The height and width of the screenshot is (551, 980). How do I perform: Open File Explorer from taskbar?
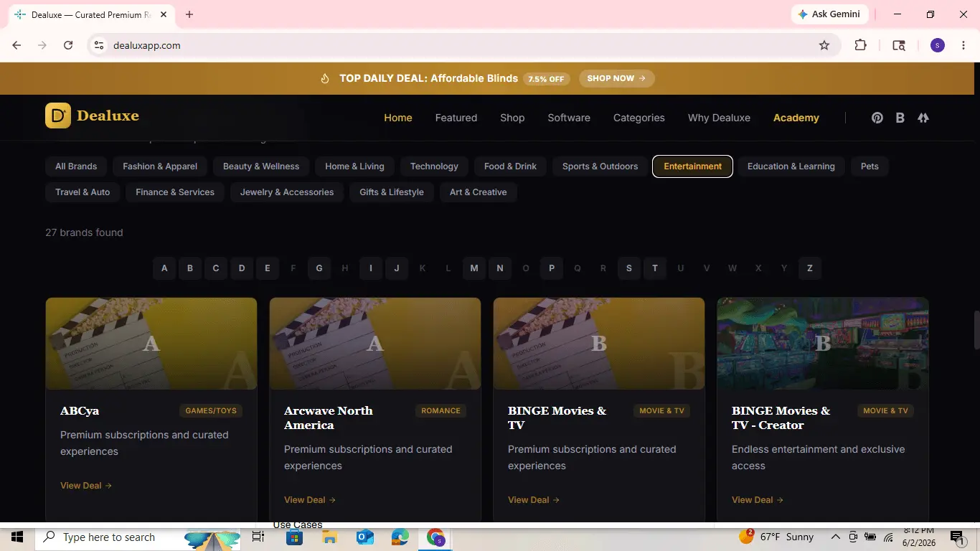329,537
